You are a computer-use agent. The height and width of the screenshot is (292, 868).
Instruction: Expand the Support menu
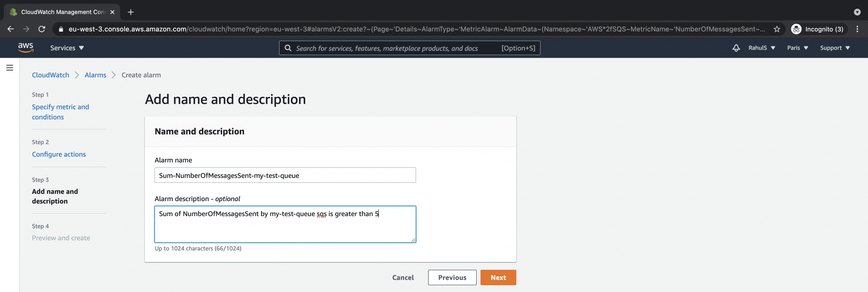click(835, 48)
